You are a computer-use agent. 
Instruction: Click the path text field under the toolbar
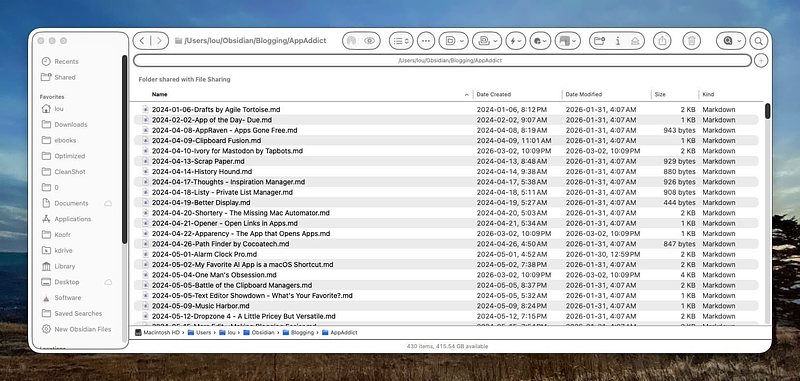tap(442, 61)
